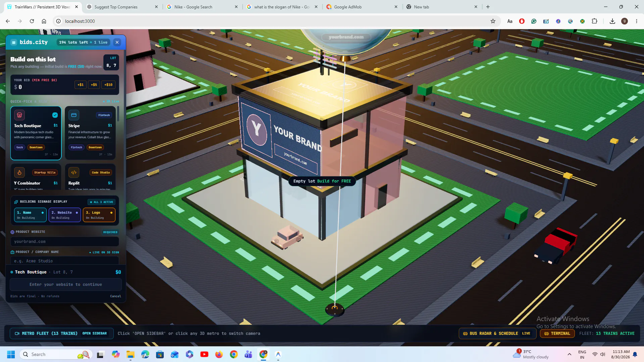Focus the Acme Studio company name field
644x362 pixels.
tap(64, 261)
